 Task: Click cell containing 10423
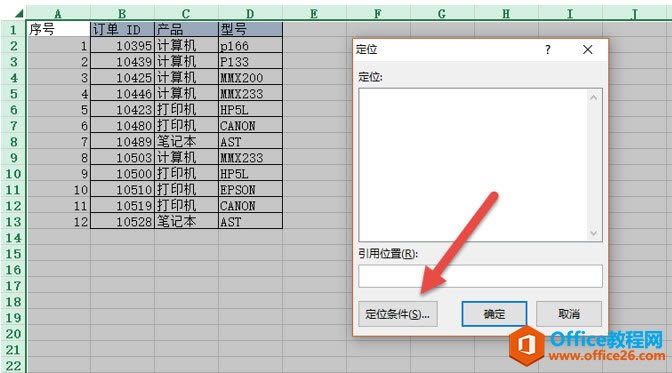(122, 109)
